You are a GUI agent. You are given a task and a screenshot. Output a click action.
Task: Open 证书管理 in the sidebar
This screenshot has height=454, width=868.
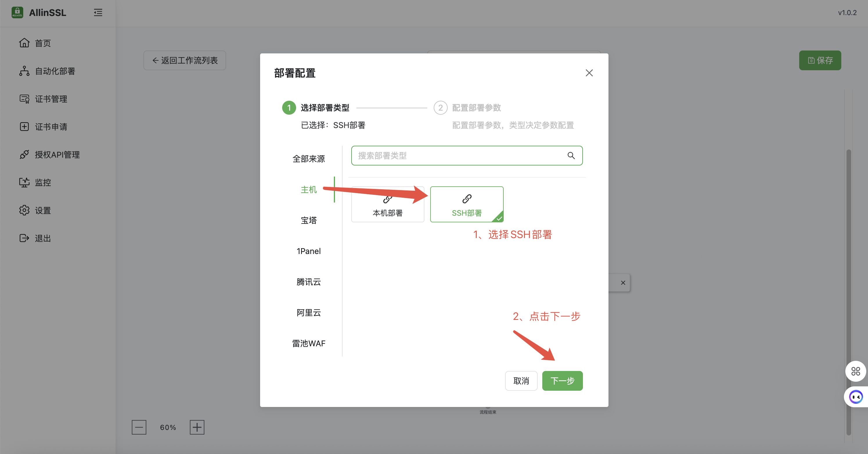pyautogui.click(x=51, y=99)
